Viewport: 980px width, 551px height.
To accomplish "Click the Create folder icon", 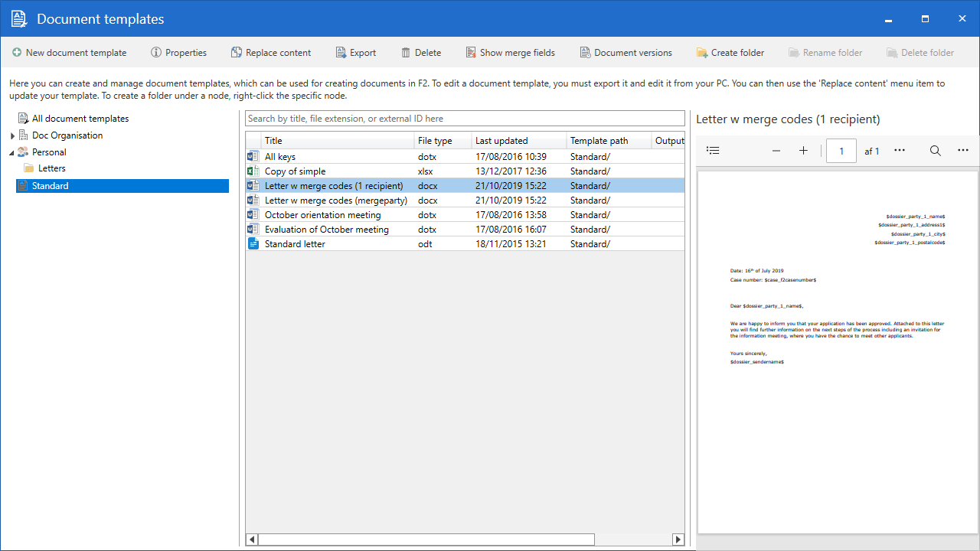I will pyautogui.click(x=702, y=53).
